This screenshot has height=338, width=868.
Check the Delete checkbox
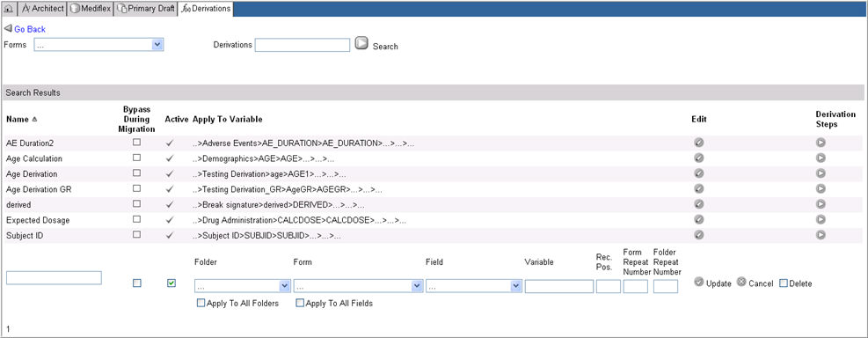pyautogui.click(x=784, y=283)
